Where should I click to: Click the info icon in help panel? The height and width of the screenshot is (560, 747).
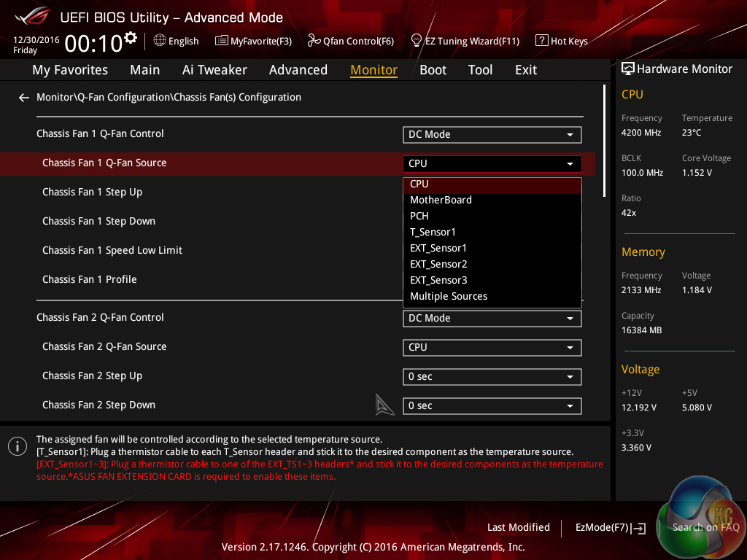click(x=18, y=446)
